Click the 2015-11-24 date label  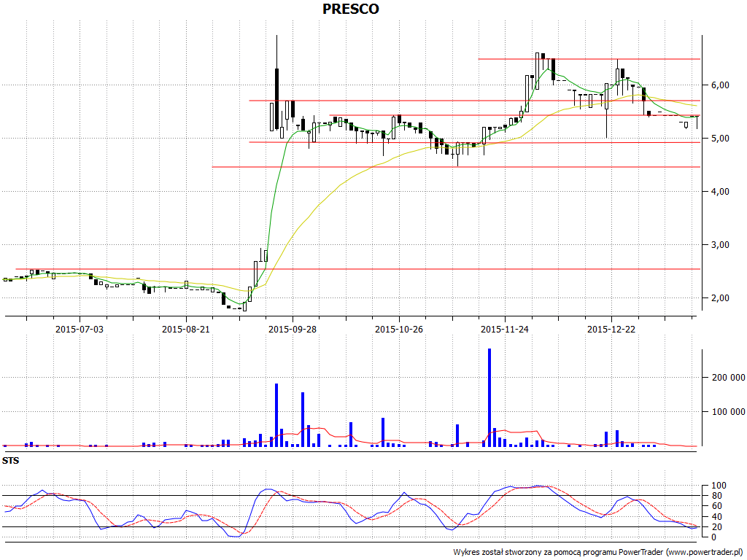[505, 329]
